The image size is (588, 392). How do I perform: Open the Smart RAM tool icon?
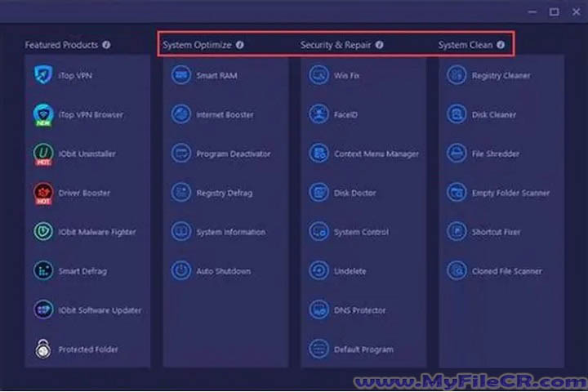pos(181,75)
